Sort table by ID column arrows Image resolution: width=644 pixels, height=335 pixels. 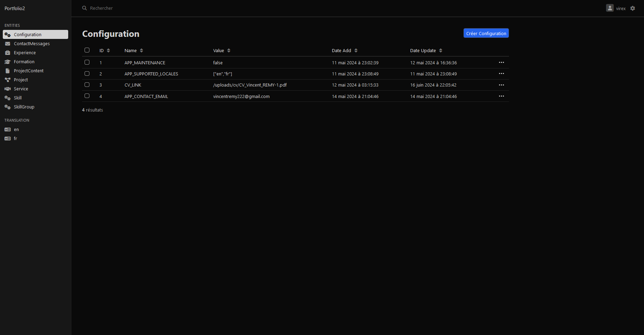109,51
